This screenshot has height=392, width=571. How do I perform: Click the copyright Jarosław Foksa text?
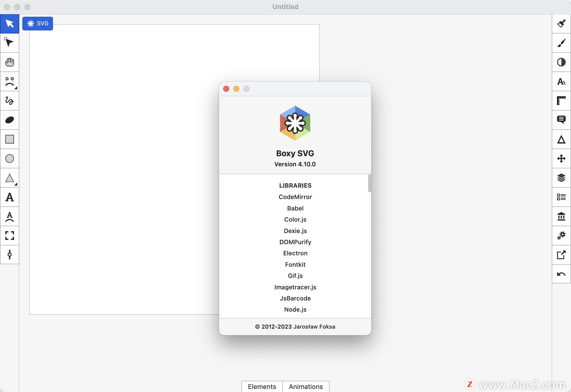pos(295,327)
